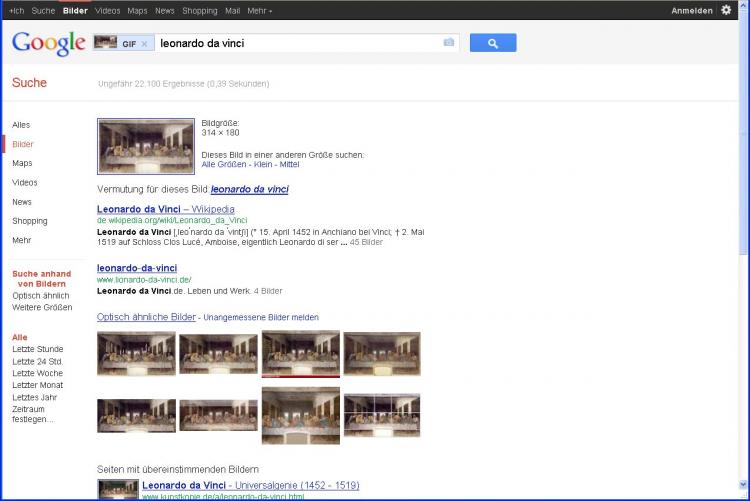Open the uploaded Last Supper preview thumbnail
Image resolution: width=750 pixels, height=501 pixels.
click(146, 146)
